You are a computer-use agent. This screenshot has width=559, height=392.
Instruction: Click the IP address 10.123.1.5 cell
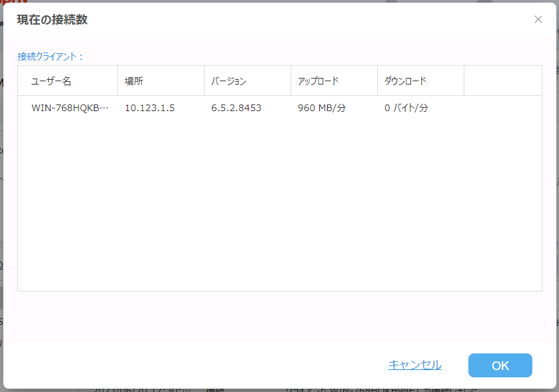150,108
